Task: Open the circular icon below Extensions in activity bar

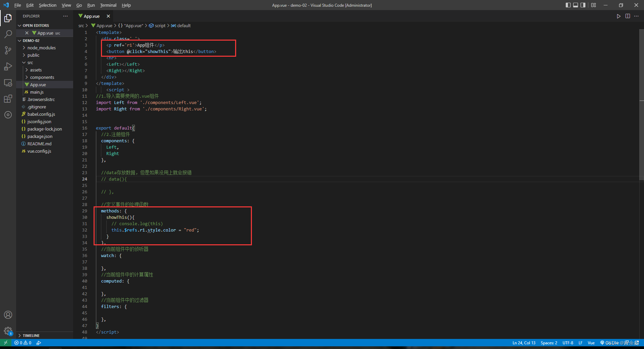Action: [x=8, y=115]
